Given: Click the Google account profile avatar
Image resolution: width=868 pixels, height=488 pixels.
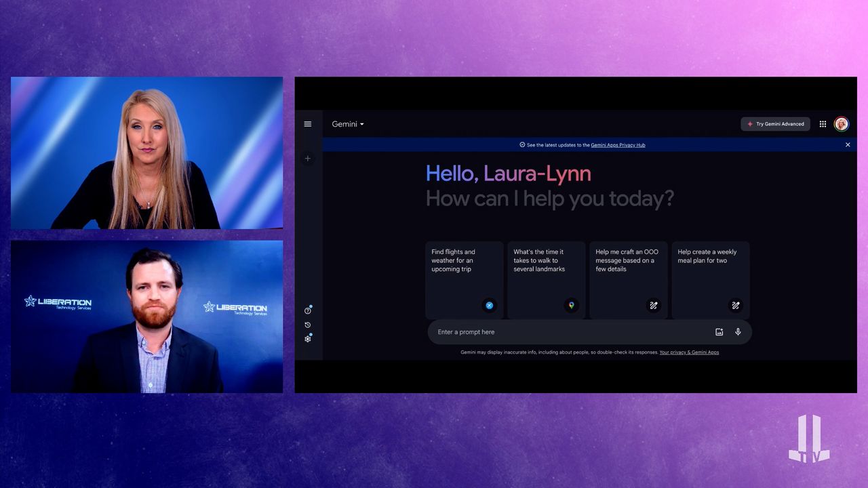Looking at the screenshot, I should [x=841, y=124].
